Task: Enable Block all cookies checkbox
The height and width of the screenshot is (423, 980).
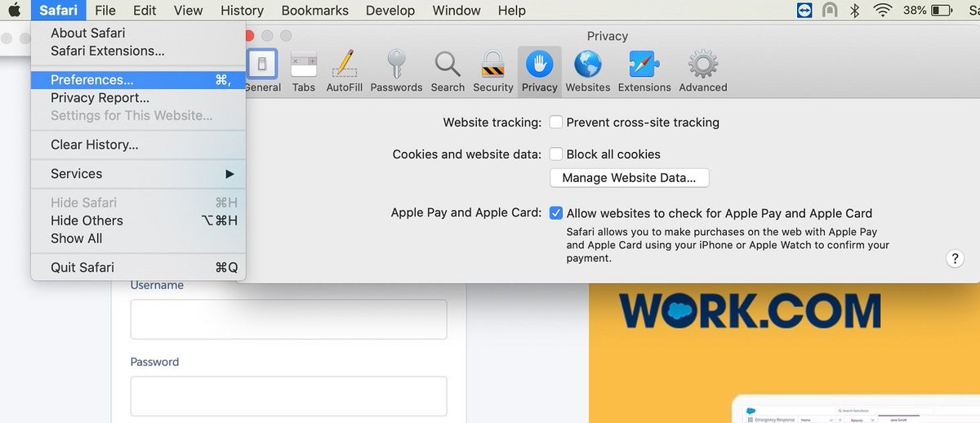Action: tap(556, 154)
